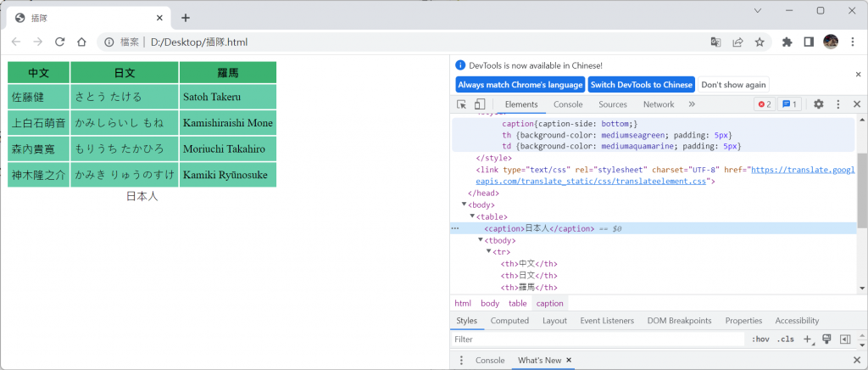The width and height of the screenshot is (868, 370).
Task: Add a new style rule plus icon
Action: [x=808, y=339]
